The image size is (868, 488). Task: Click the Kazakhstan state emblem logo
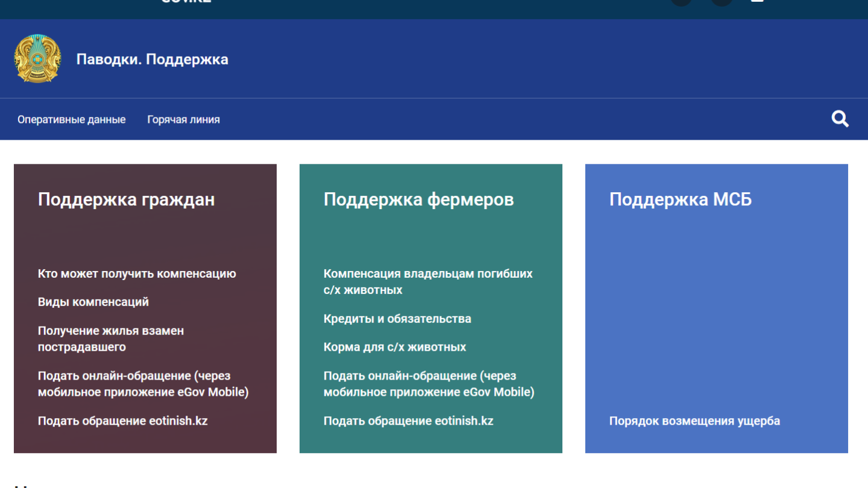pyautogui.click(x=37, y=59)
